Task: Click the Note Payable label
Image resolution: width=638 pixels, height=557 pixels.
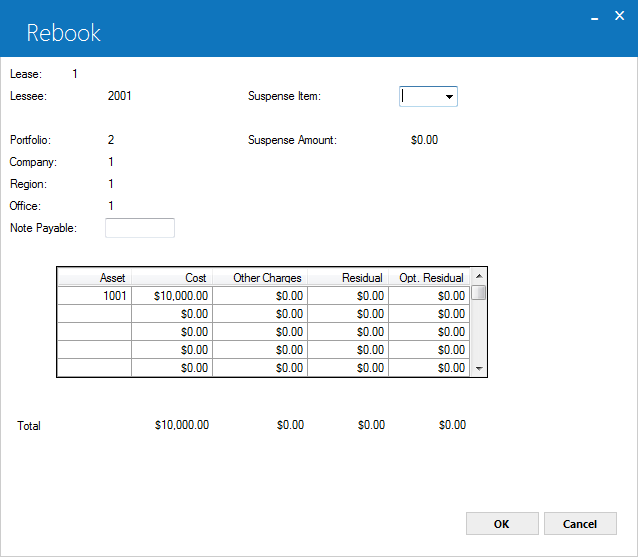Action: 44,228
